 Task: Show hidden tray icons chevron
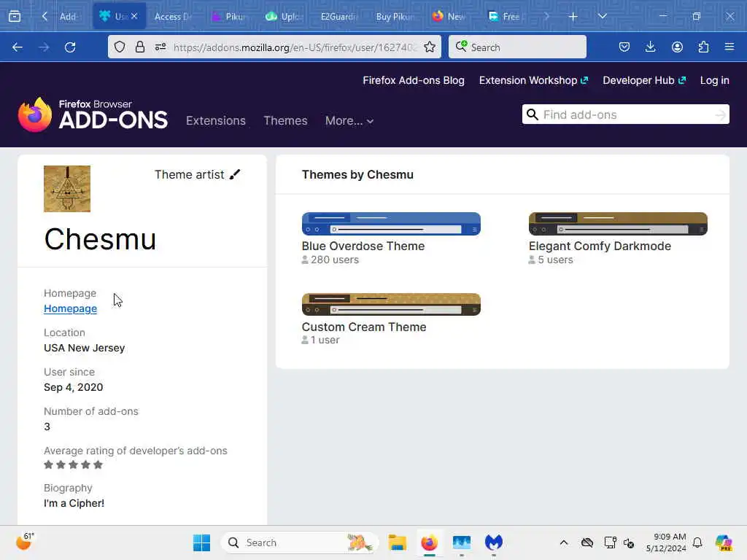564,542
